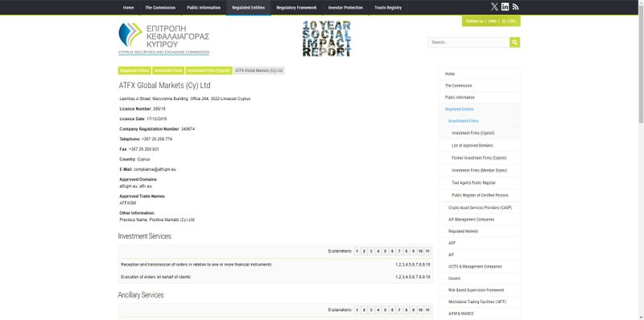Open Public Information top menu
This screenshot has width=644, height=320.
[204, 7]
